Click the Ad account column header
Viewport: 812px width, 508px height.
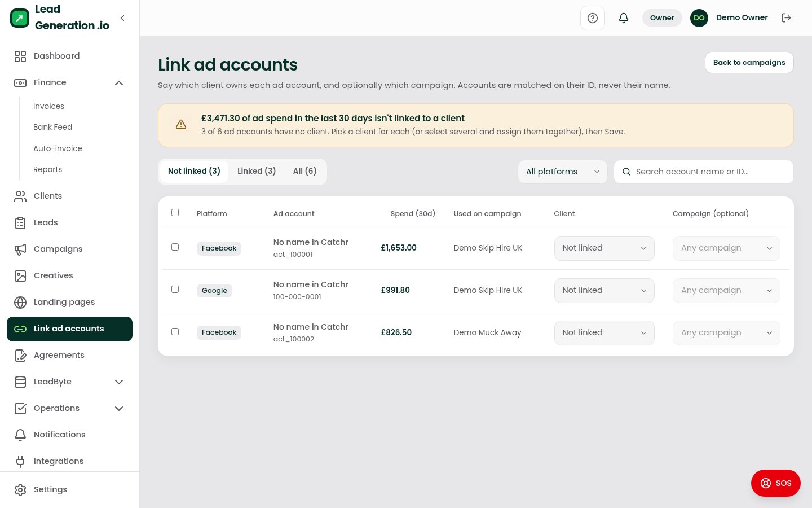[294, 213]
